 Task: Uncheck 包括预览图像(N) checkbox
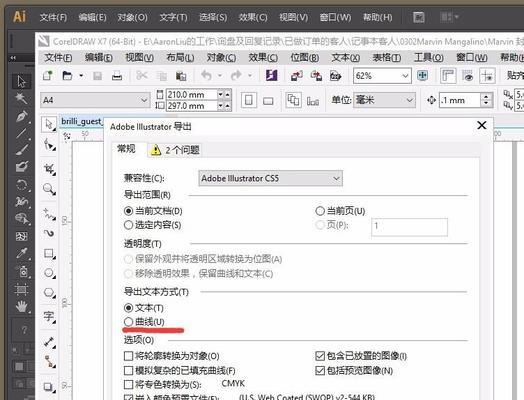320,370
